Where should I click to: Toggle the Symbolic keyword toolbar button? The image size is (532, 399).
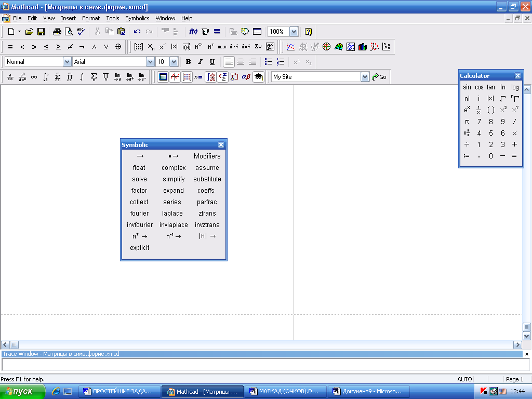point(259,77)
